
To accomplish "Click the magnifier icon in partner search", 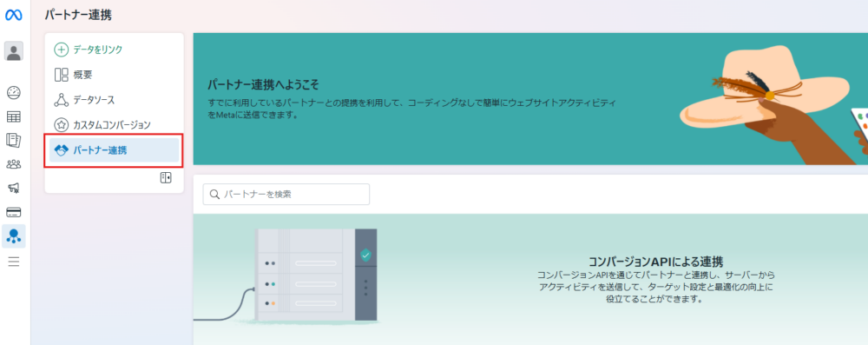I will (x=214, y=194).
